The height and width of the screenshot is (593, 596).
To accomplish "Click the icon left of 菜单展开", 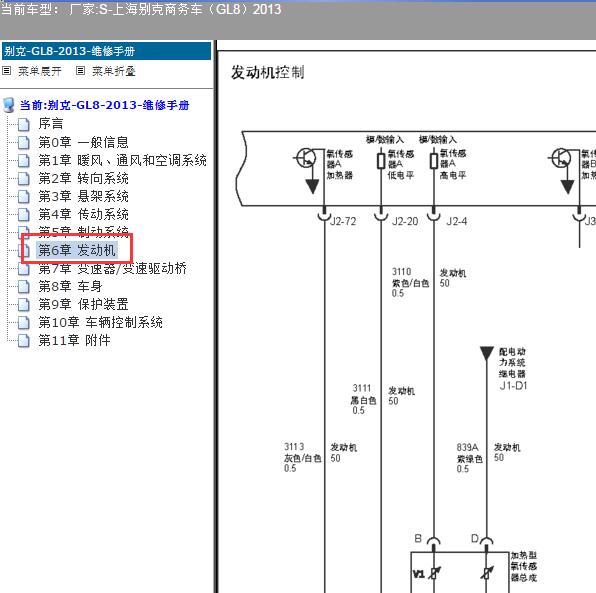I will click(6, 71).
